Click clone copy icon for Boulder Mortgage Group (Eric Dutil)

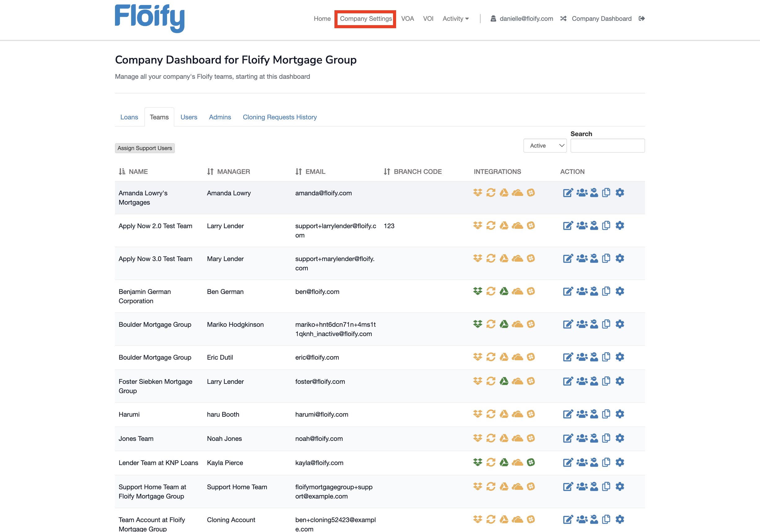point(606,357)
